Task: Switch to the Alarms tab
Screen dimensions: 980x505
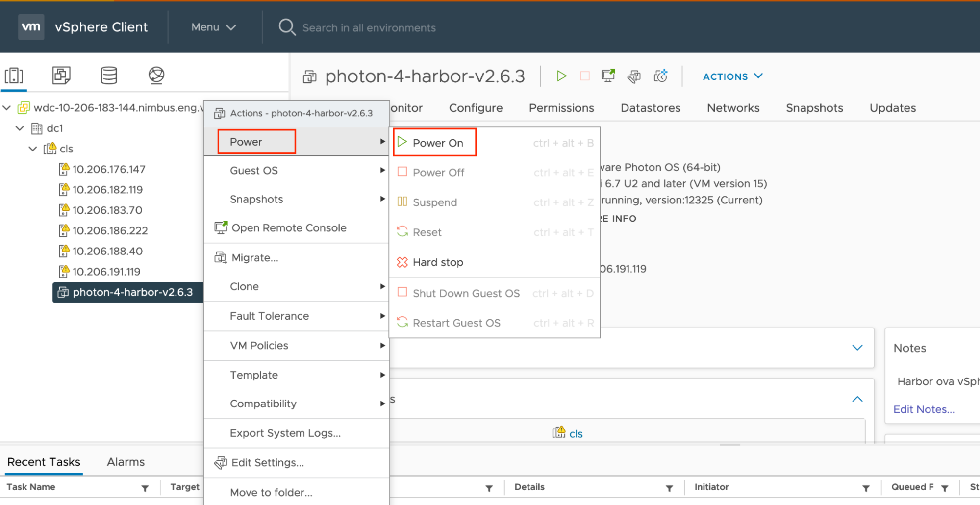Action: [x=126, y=462]
